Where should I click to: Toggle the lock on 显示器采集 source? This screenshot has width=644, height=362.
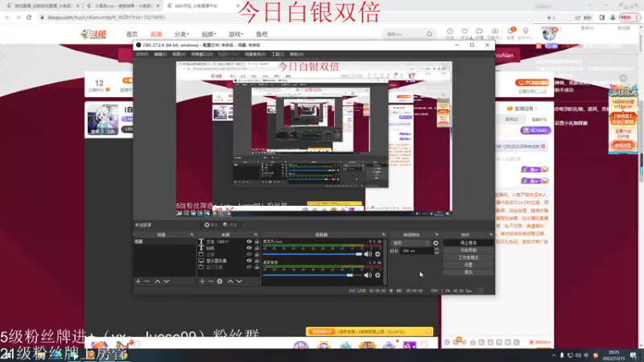[x=257, y=261]
